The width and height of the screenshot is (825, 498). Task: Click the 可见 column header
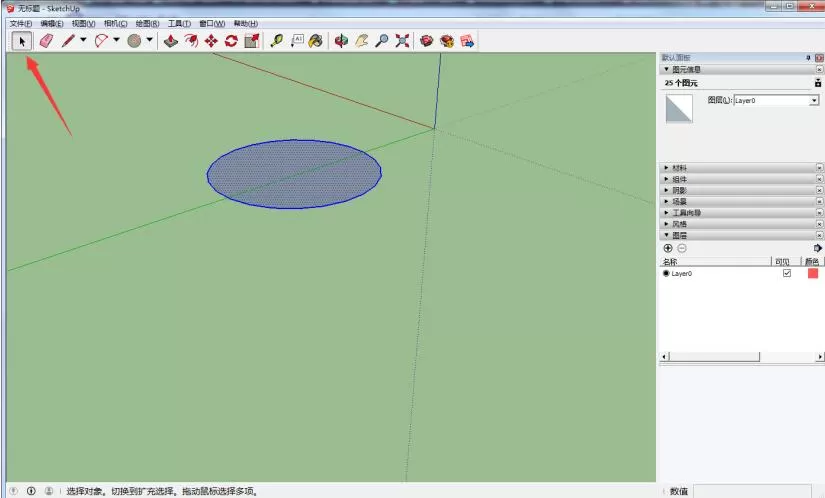786,261
